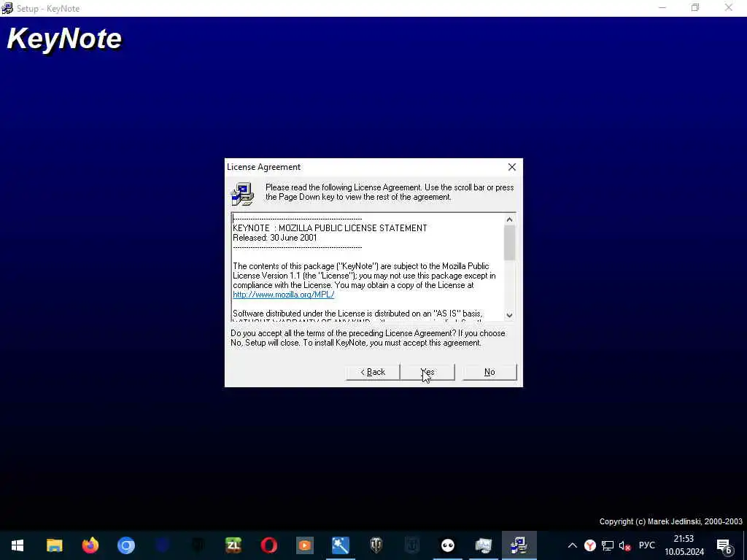Viewport: 747px width, 560px height.
Task: Close the Setup - KeyNote window
Action: tap(729, 8)
